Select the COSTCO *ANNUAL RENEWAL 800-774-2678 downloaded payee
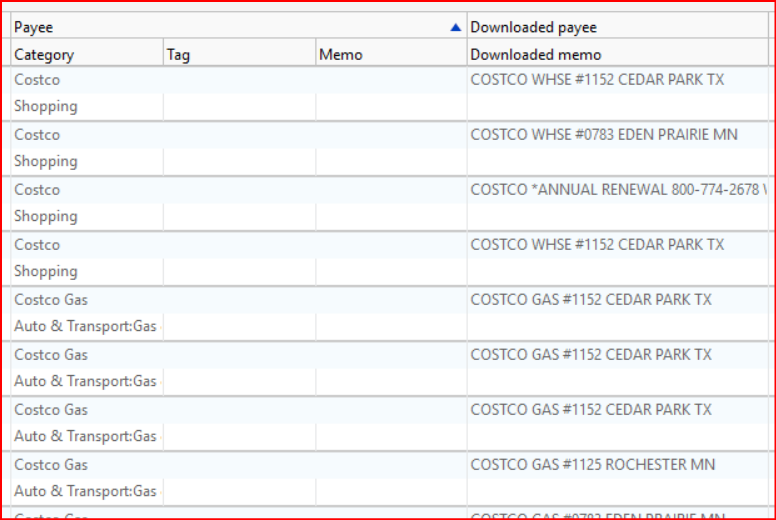 (x=618, y=189)
